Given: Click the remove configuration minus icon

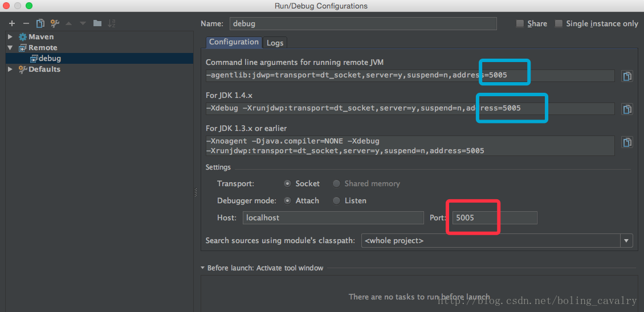Looking at the screenshot, I should pyautogui.click(x=26, y=23).
